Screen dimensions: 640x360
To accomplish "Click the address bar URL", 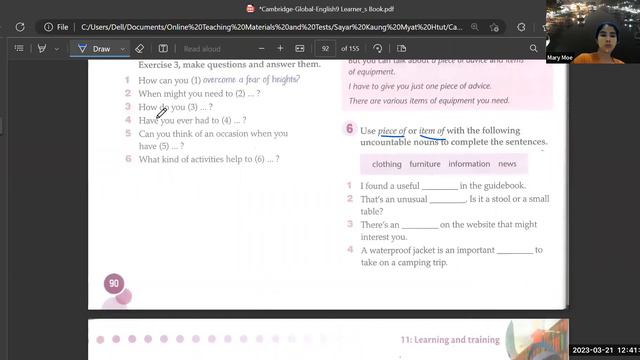I will pos(271,27).
